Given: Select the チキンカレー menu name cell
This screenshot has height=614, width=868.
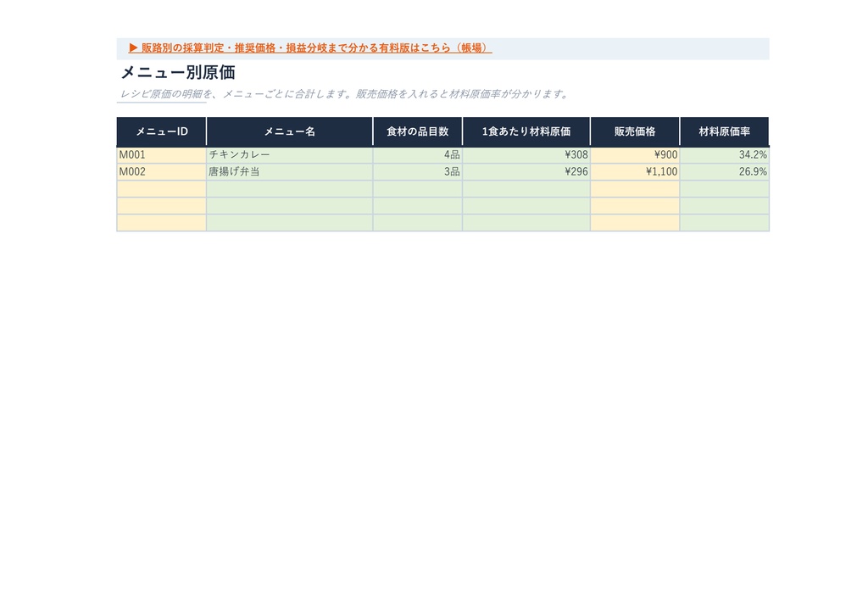Looking at the screenshot, I should coord(290,155).
